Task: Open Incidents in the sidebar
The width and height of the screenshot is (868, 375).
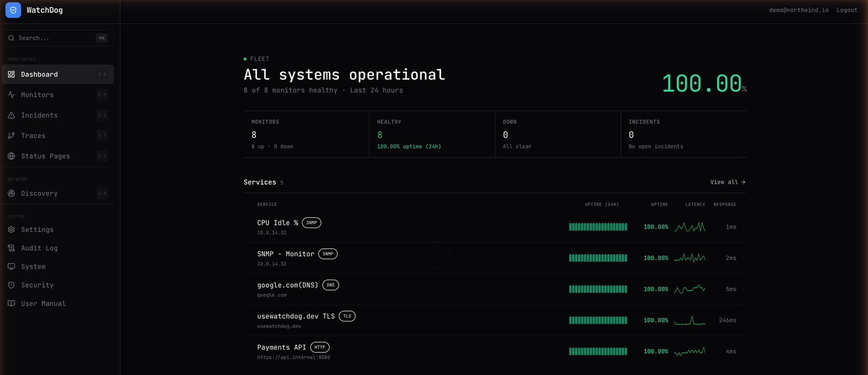Action: (x=58, y=115)
